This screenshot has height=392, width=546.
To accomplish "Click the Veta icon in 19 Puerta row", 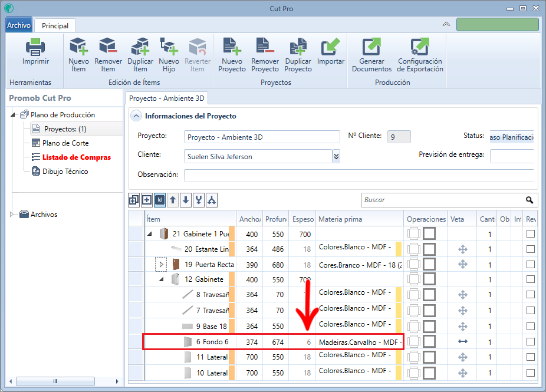I will point(463,264).
